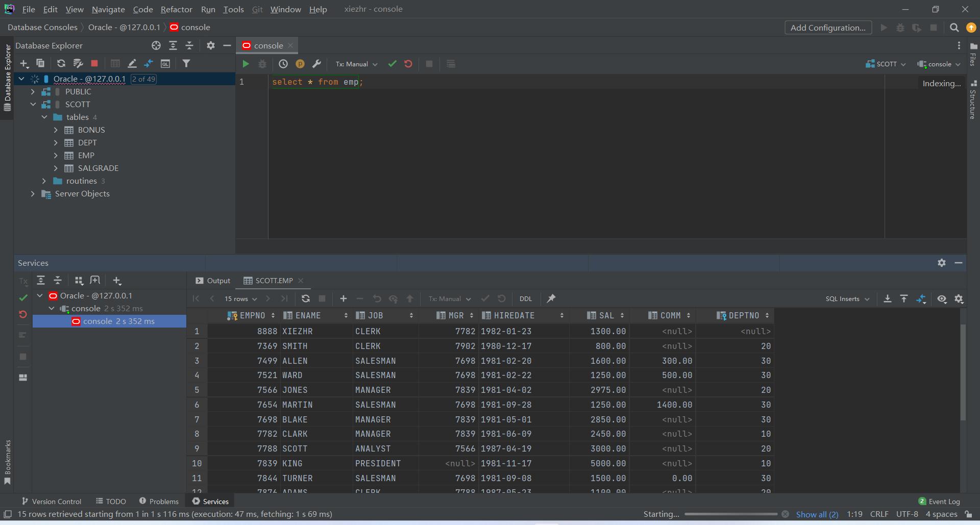Click in the SQL editor line 1

pyautogui.click(x=577, y=82)
